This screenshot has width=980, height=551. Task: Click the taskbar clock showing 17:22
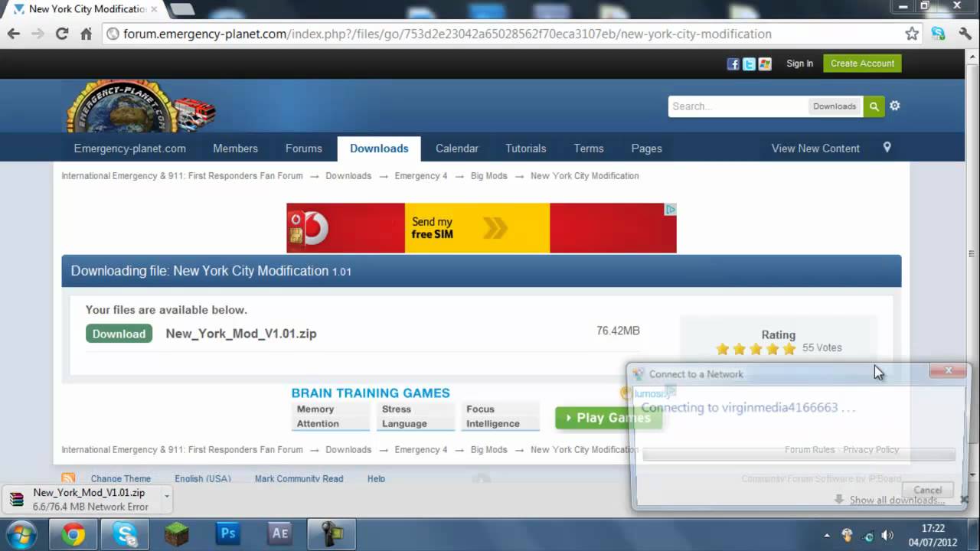tap(933, 535)
